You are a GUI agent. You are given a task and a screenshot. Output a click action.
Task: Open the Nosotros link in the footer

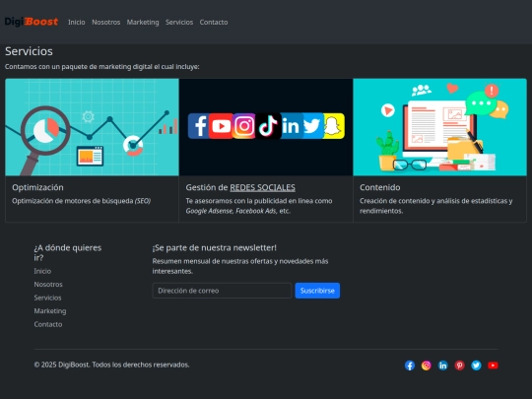[x=48, y=285]
